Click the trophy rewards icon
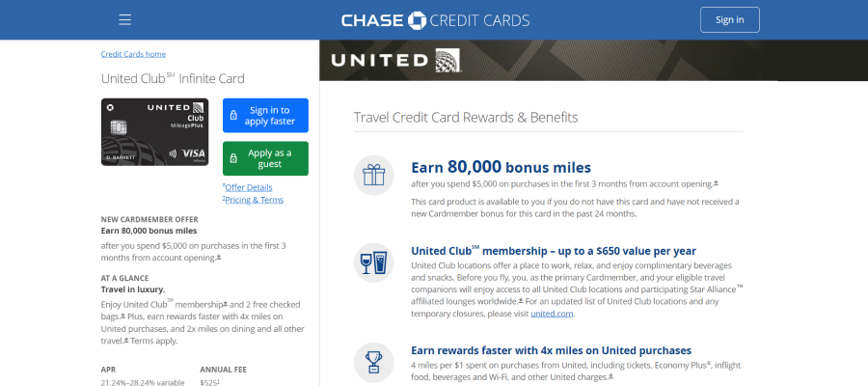The width and height of the screenshot is (868, 386). [373, 362]
